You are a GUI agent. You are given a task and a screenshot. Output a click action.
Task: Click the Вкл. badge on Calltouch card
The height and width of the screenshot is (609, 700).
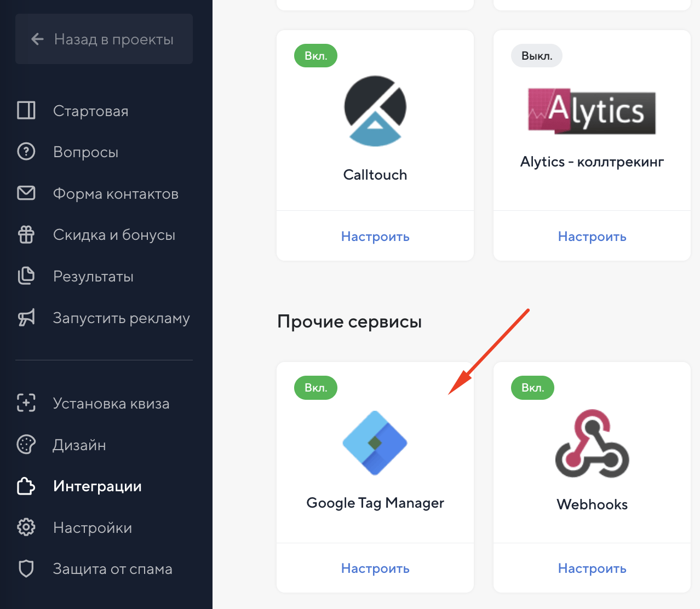tap(315, 56)
